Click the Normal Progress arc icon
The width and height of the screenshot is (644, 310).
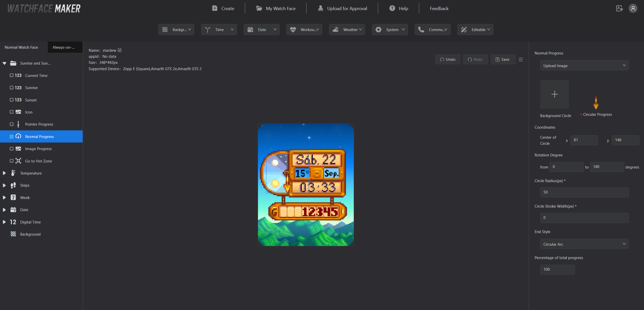click(18, 136)
